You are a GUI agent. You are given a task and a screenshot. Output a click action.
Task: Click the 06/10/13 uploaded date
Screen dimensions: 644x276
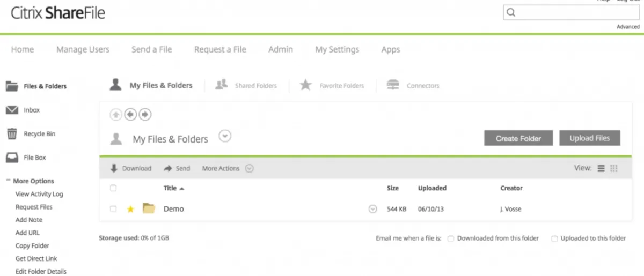coord(430,209)
